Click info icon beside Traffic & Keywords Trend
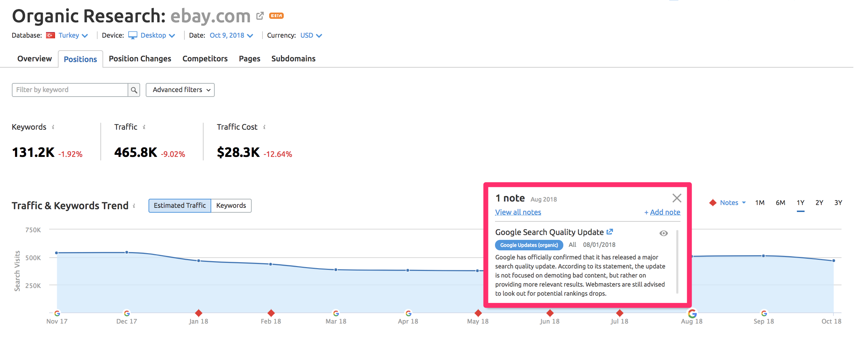The width and height of the screenshot is (868, 341). coord(134,206)
